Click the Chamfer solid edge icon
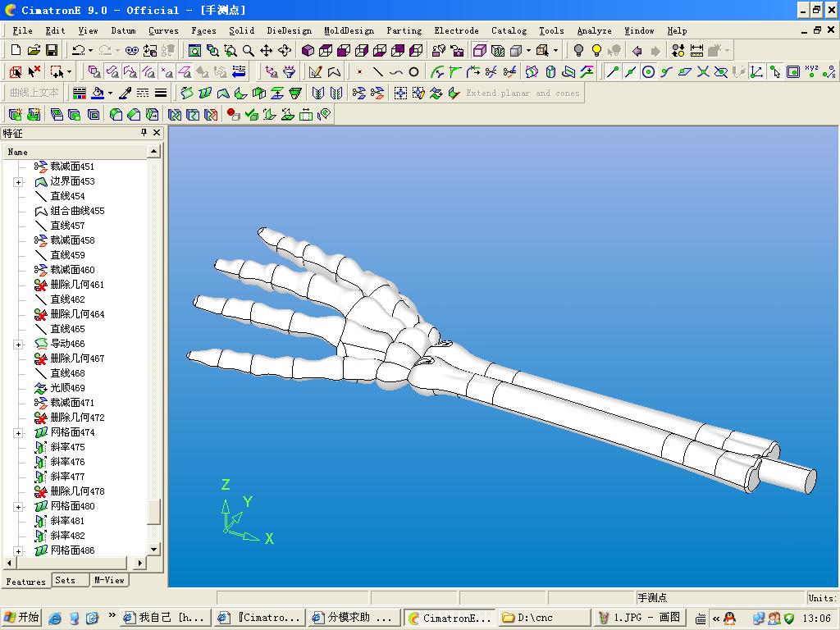The width and height of the screenshot is (840, 630). (x=134, y=115)
